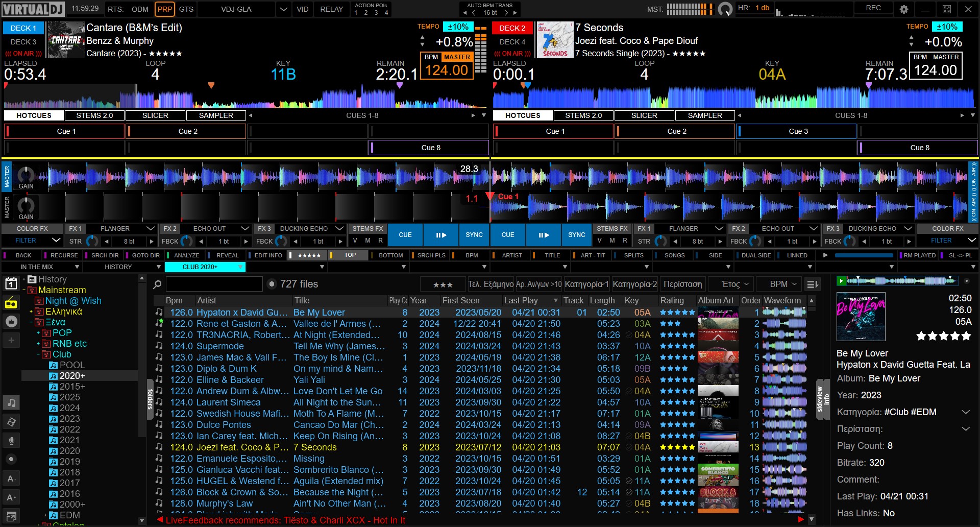Image resolution: width=980 pixels, height=527 pixels.
Task: Toggle STEMS FX on deck 1
Action: 367,228
